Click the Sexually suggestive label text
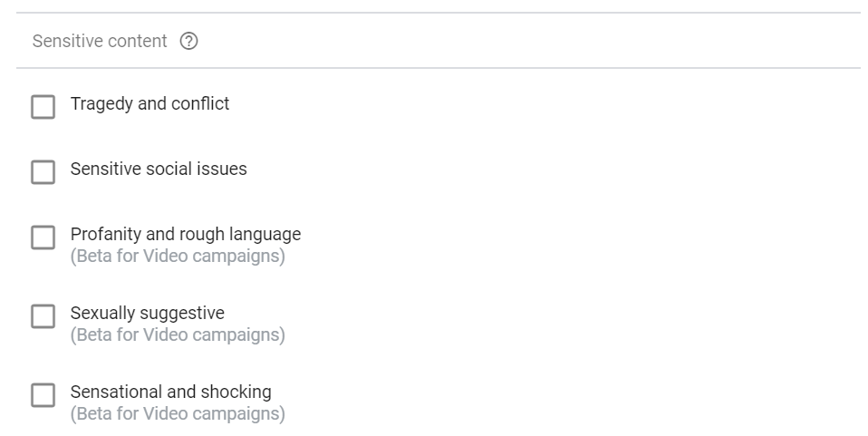 tap(147, 313)
